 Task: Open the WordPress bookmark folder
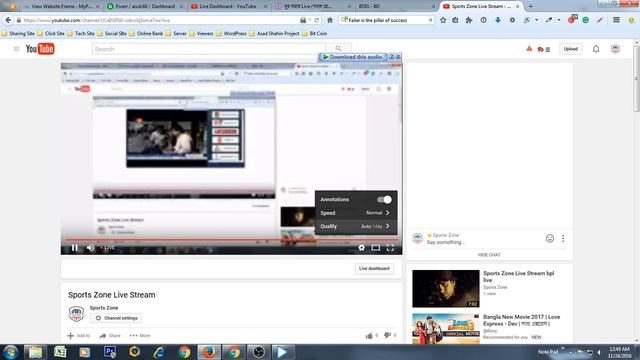click(x=231, y=33)
